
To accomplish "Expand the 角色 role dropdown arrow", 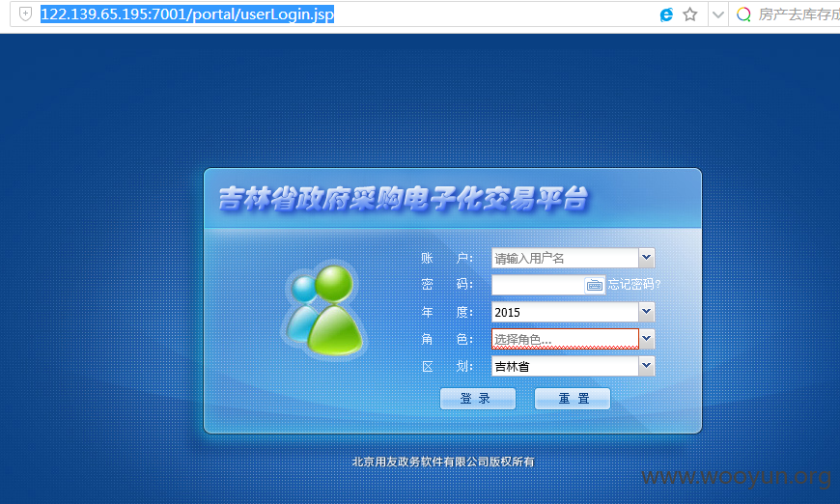I will (647, 339).
